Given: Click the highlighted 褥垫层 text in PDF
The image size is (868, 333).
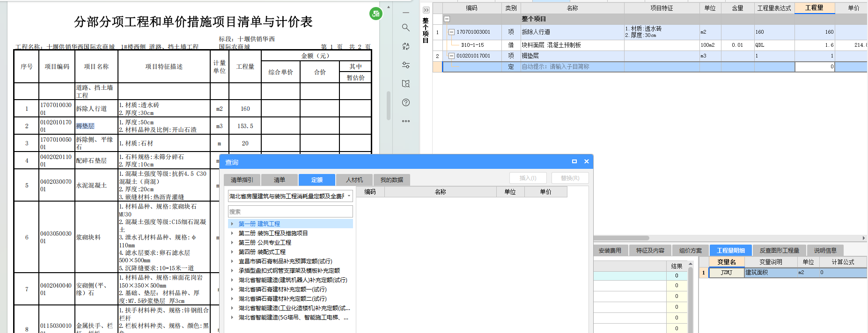Looking at the screenshot, I should (85, 126).
